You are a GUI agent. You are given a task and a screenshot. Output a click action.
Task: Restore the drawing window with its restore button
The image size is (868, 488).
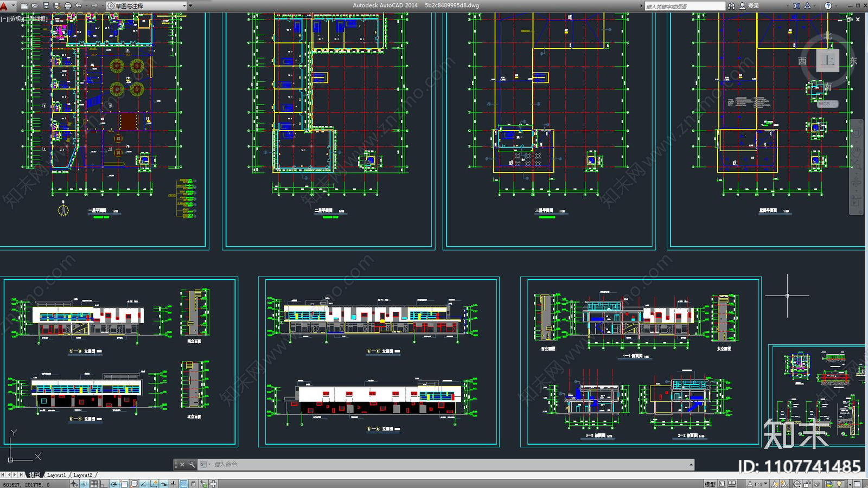tap(849, 19)
